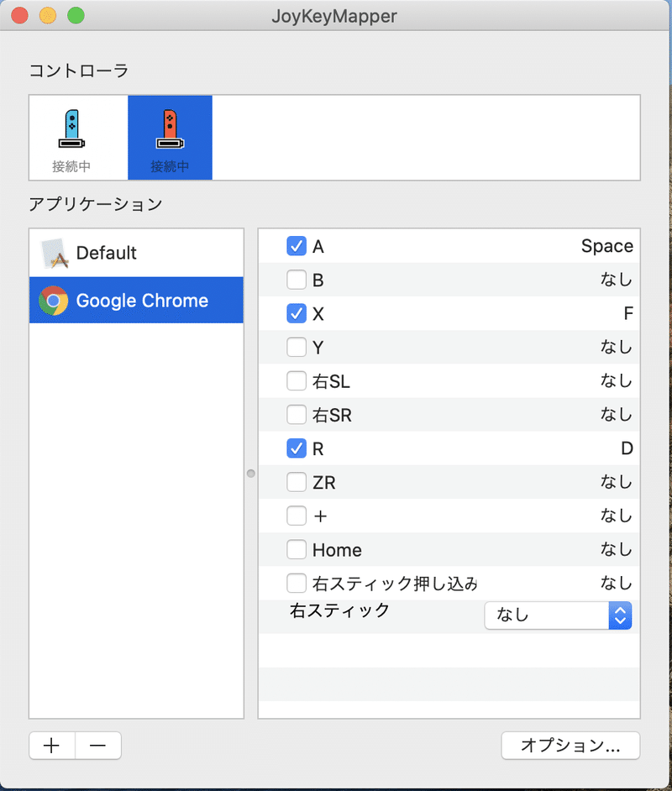This screenshot has width=672, height=791.
Task: Click the なし value in B row
Action: (x=617, y=280)
